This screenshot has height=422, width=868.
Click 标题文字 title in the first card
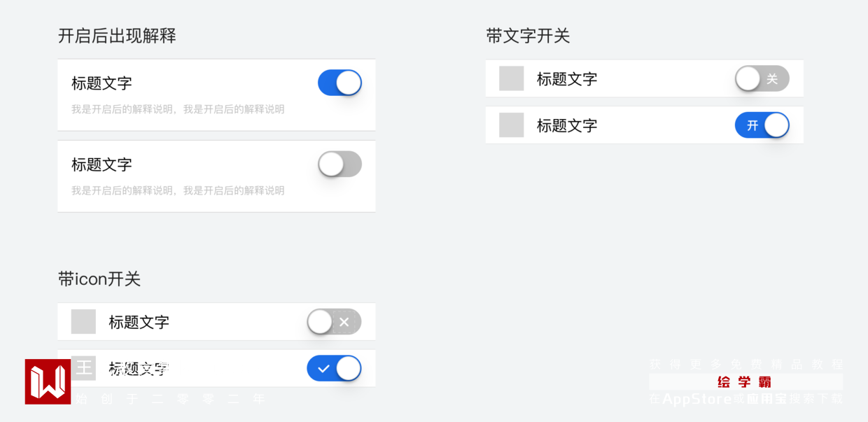(x=101, y=83)
